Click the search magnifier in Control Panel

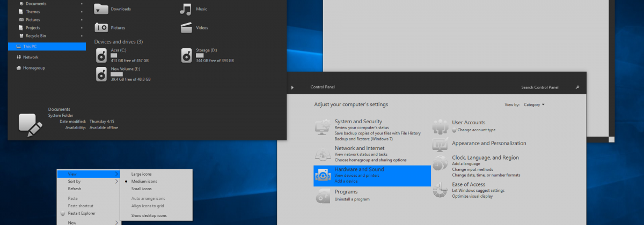click(x=577, y=87)
